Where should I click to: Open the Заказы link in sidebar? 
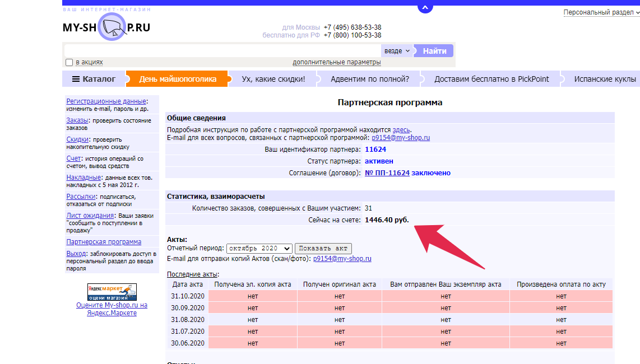coord(77,120)
